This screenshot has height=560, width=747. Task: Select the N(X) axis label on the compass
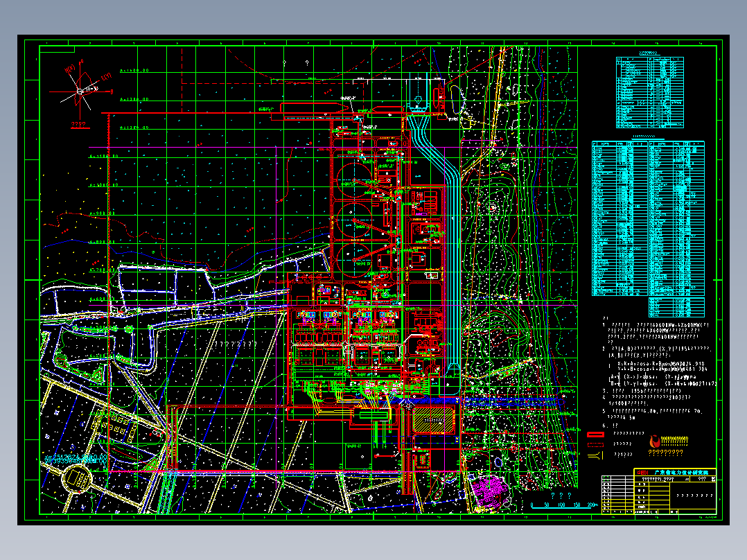71,68
